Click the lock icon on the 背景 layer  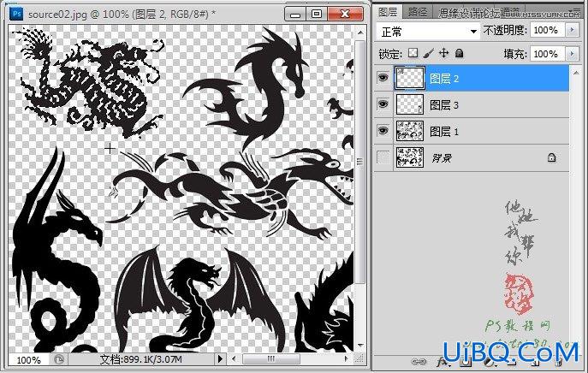tap(551, 157)
